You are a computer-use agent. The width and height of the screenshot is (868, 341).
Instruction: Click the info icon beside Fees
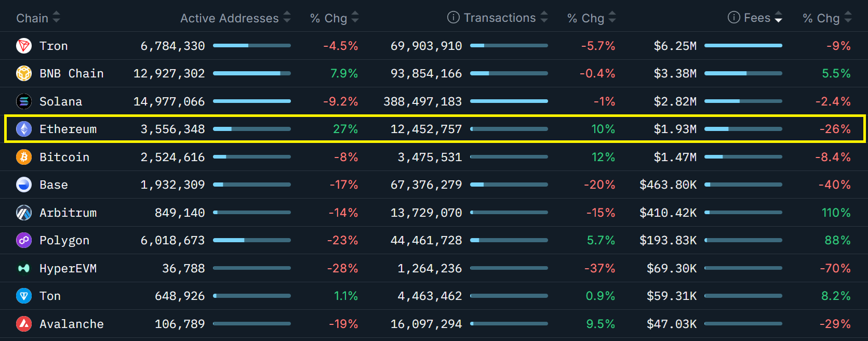pos(733,18)
